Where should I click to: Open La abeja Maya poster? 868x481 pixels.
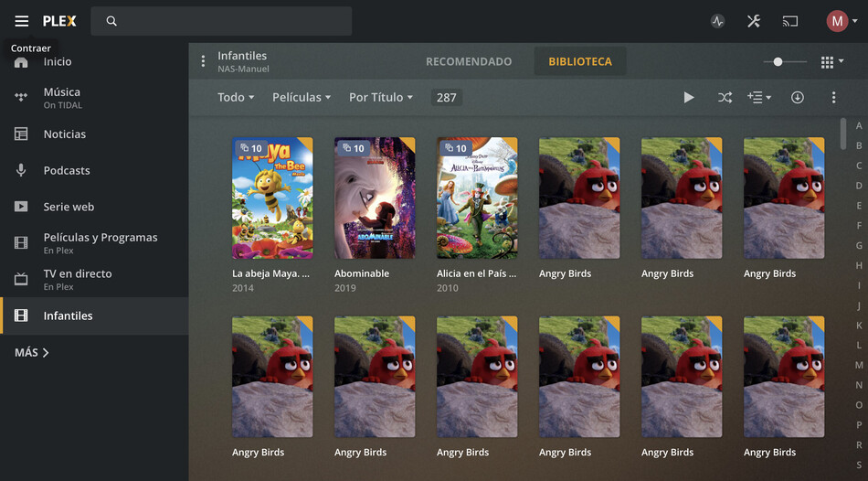coord(272,198)
